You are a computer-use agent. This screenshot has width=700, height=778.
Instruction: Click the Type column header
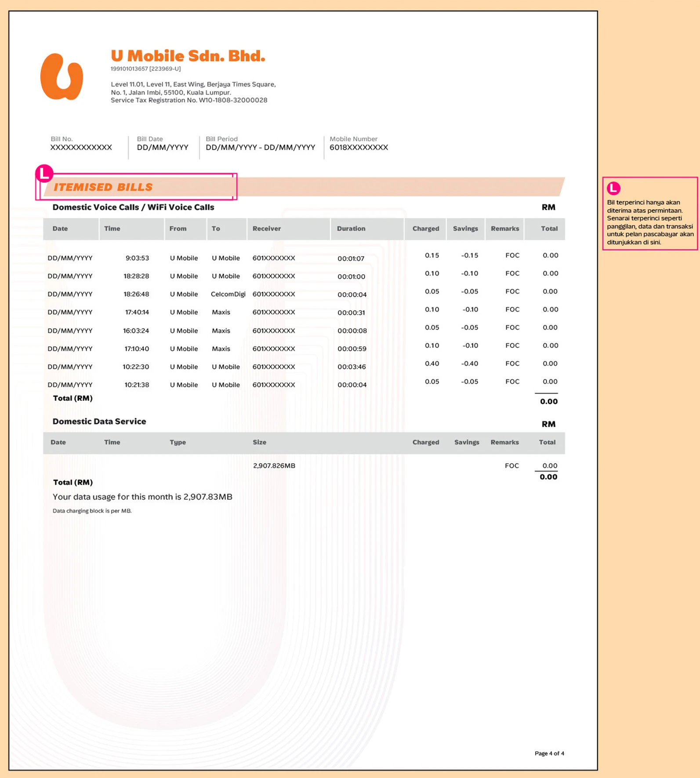(178, 442)
